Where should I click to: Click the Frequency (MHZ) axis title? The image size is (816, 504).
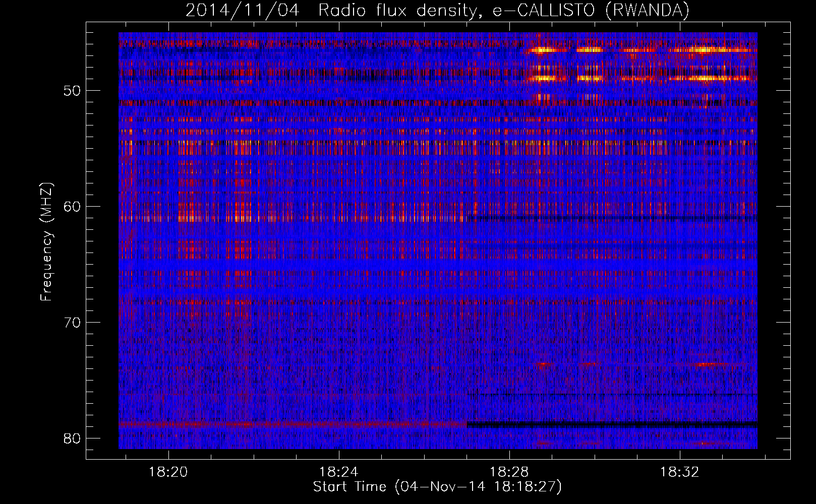[47, 241]
